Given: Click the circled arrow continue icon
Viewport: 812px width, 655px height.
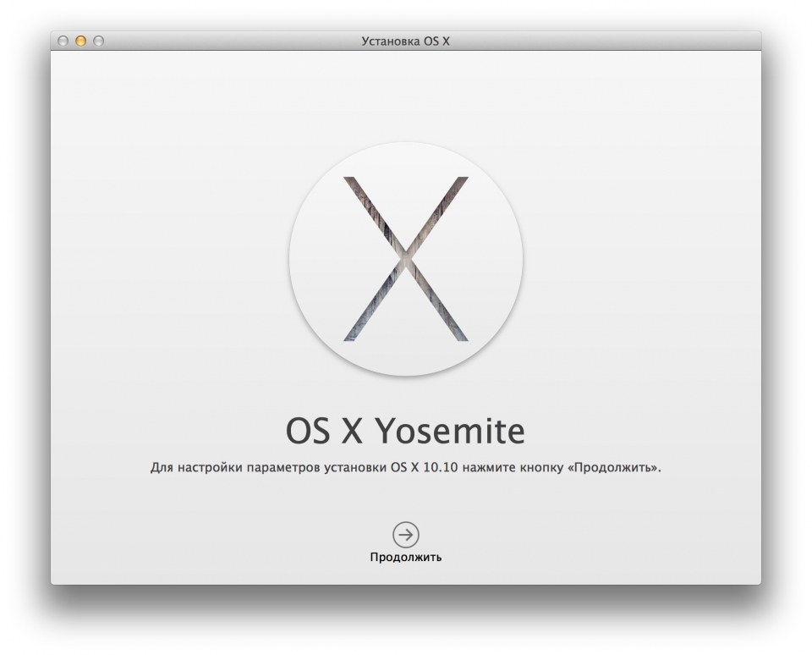Looking at the screenshot, I should click(x=405, y=534).
